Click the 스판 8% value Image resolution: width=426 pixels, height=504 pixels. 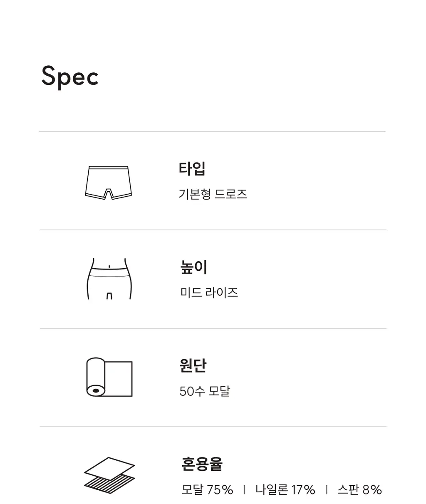pos(359,490)
